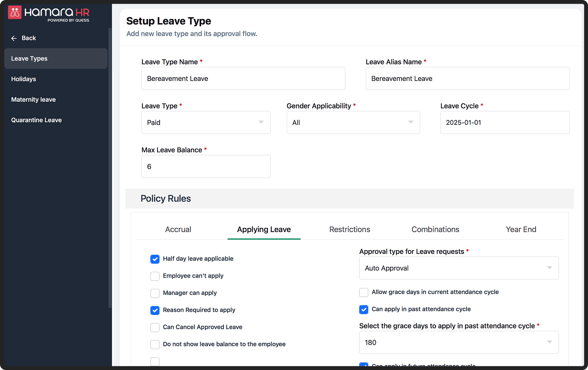
Task: Click the sidebar vertical scrollbar
Action: [110, 168]
